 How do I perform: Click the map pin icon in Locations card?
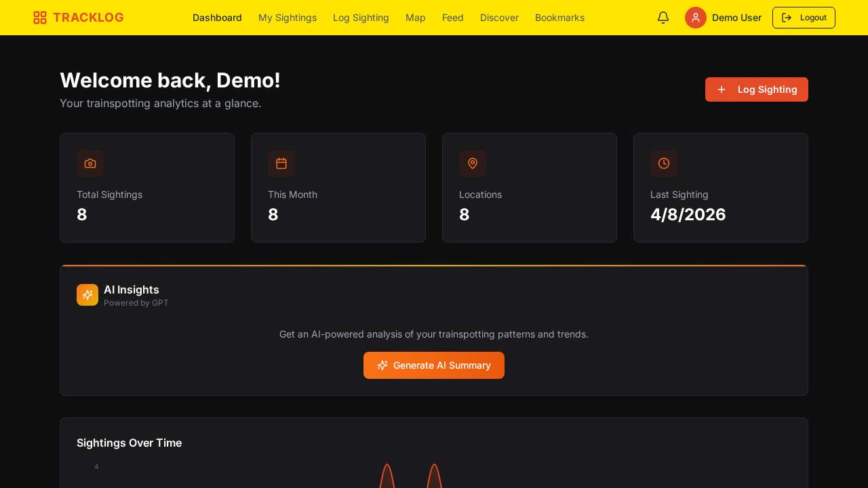tap(473, 163)
